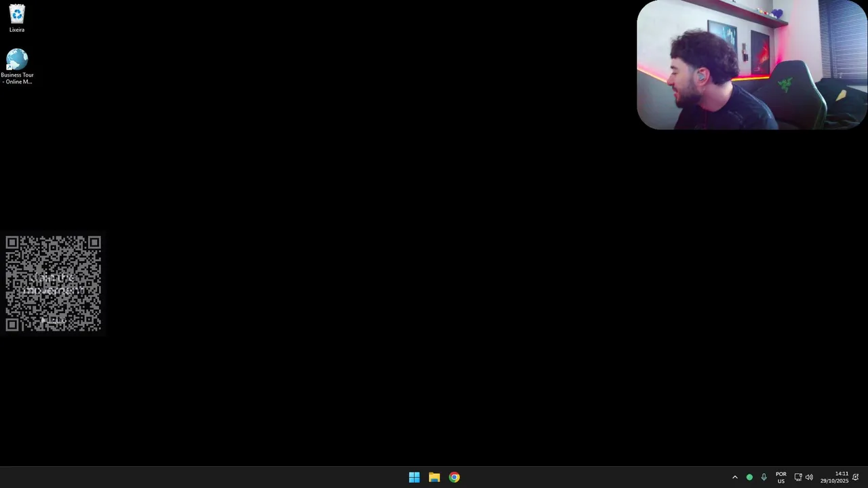Image resolution: width=868 pixels, height=488 pixels.
Task: Open the notifications bell icon
Action: click(x=856, y=477)
